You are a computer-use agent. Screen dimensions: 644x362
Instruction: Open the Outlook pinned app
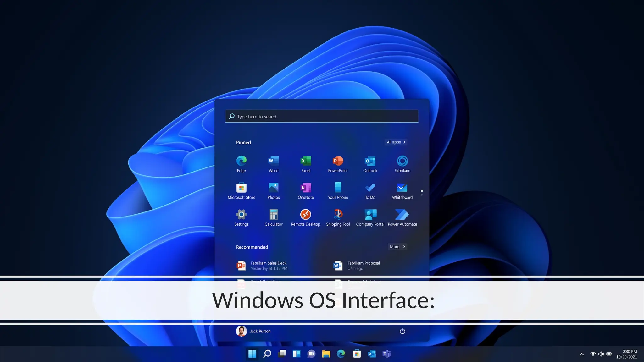[x=370, y=164]
